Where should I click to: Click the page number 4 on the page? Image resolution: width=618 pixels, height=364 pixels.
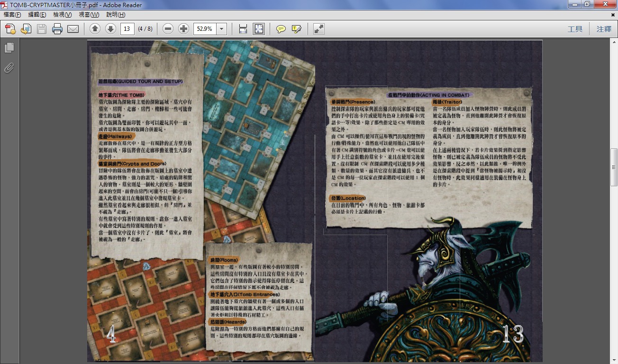(111, 334)
